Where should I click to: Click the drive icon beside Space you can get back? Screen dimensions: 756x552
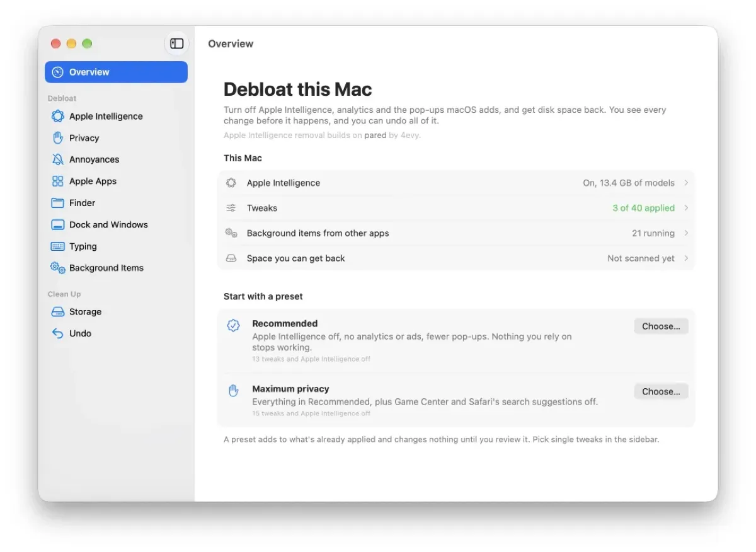231,258
